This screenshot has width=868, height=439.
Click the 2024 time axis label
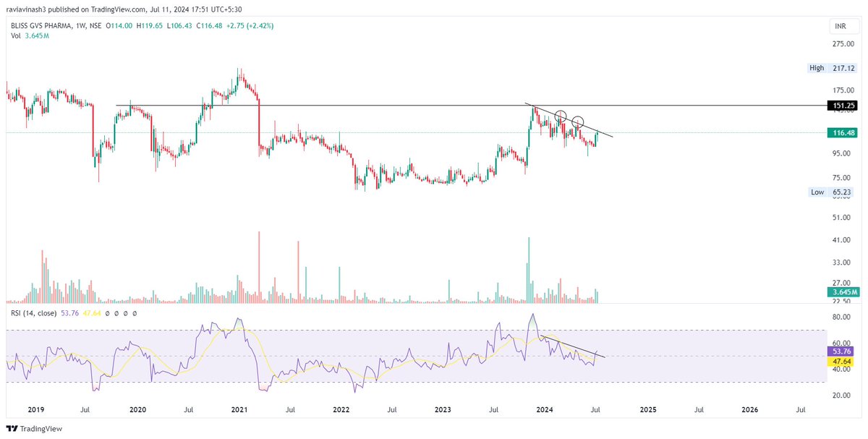coord(545,409)
